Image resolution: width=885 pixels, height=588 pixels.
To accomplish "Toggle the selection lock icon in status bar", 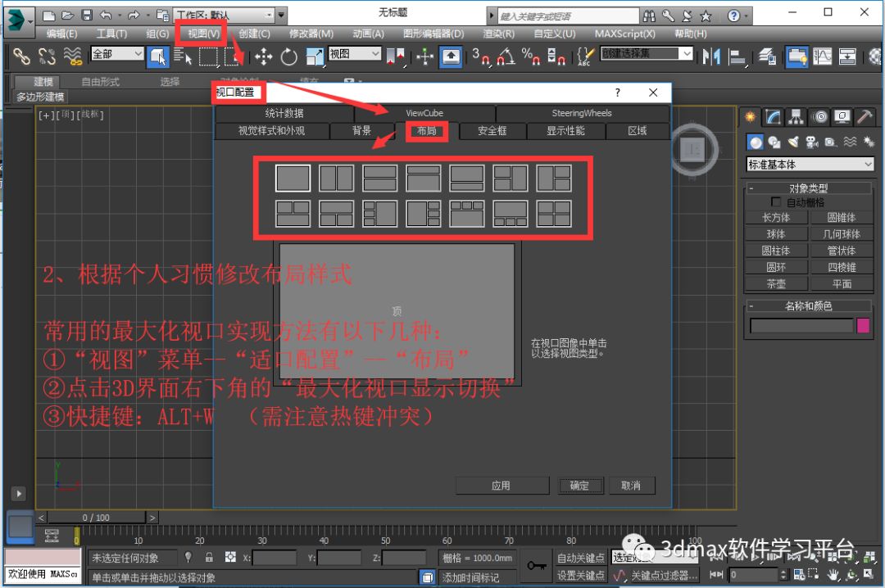I will (209, 557).
